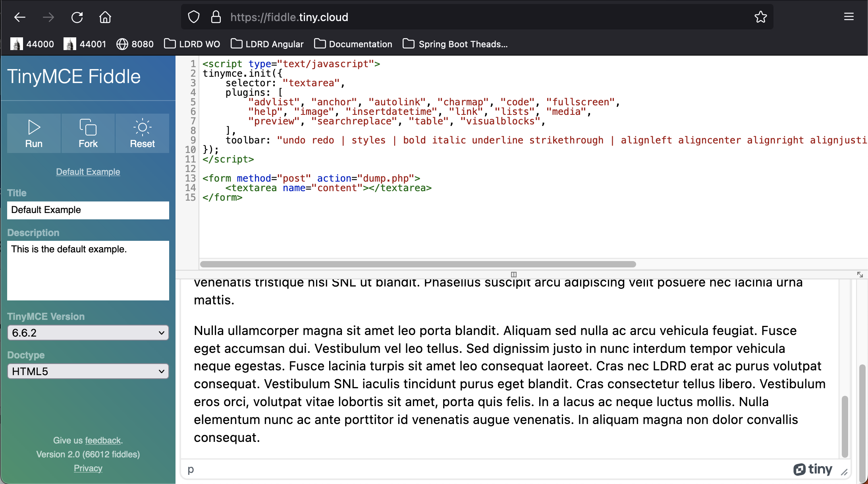
Task: Click the browser home icon
Action: tap(105, 17)
